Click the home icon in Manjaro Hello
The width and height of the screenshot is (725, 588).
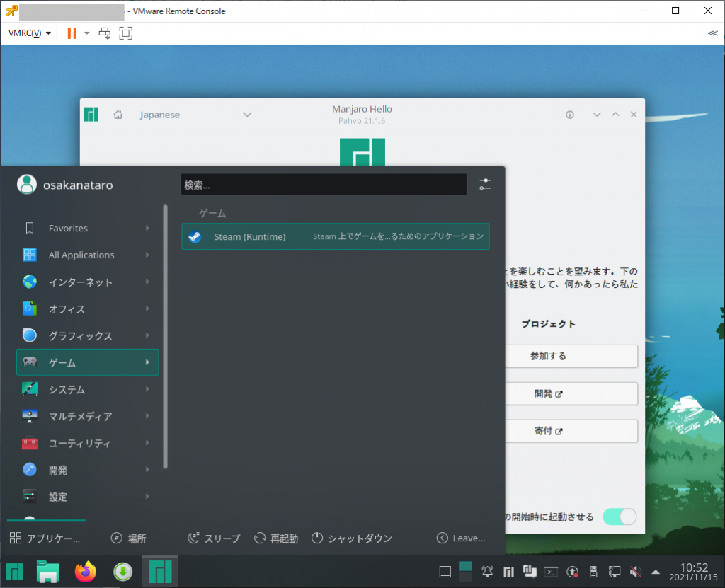tap(118, 115)
